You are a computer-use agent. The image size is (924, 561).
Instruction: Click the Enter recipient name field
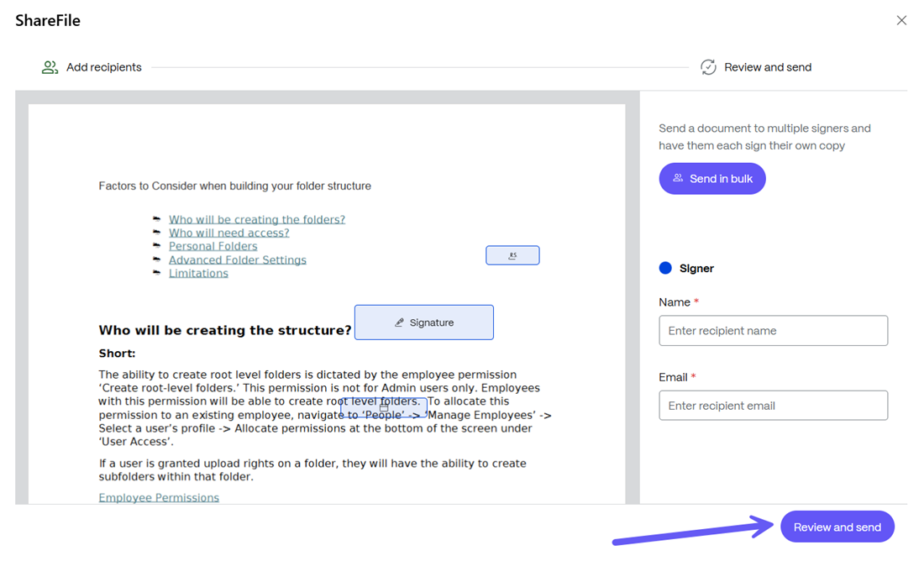(x=773, y=331)
